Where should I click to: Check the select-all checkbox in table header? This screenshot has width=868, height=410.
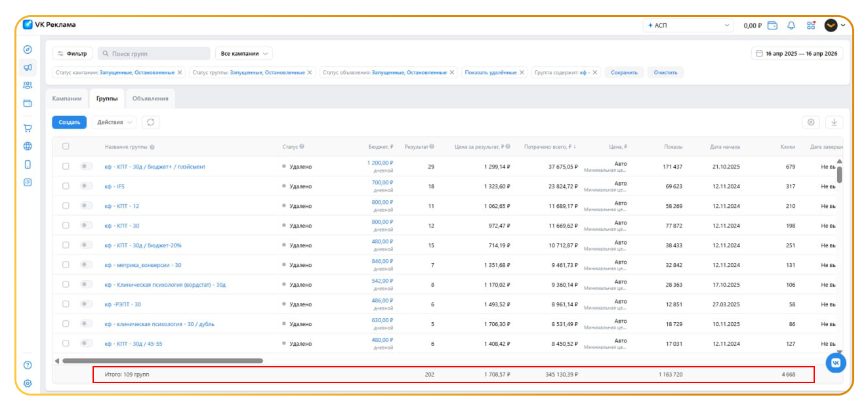point(66,146)
